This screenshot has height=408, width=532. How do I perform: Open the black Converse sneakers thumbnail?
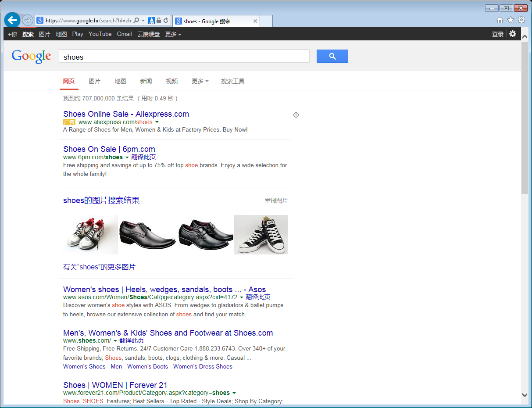[x=261, y=235]
